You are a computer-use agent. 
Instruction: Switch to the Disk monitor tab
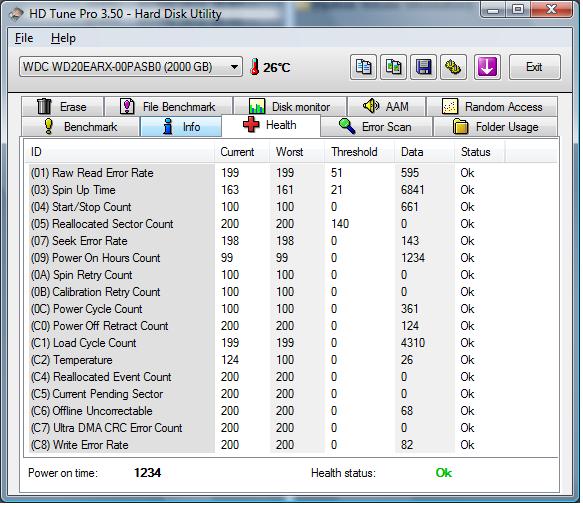(x=290, y=107)
